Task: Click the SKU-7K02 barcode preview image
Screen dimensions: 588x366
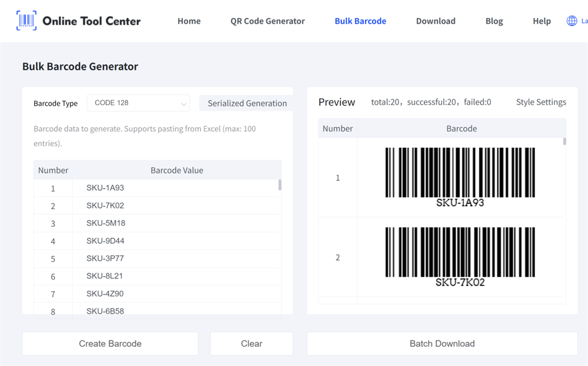Action: tap(461, 253)
